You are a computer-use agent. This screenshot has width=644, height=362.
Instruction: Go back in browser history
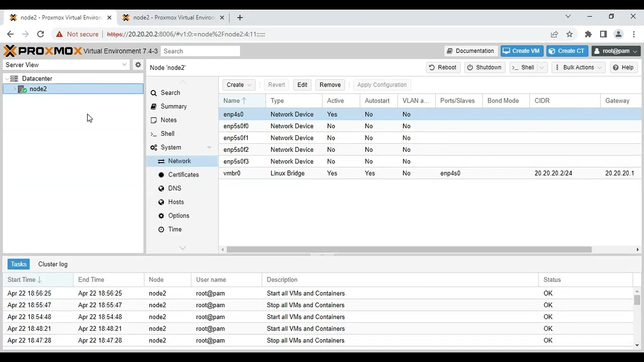point(10,34)
